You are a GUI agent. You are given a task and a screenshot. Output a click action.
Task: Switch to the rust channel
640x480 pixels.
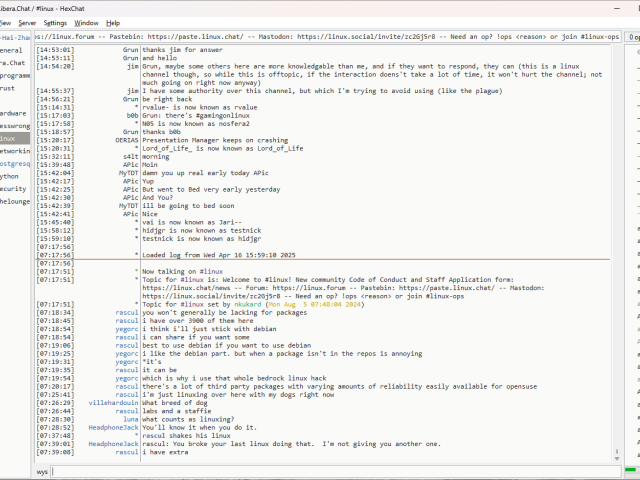(8, 87)
